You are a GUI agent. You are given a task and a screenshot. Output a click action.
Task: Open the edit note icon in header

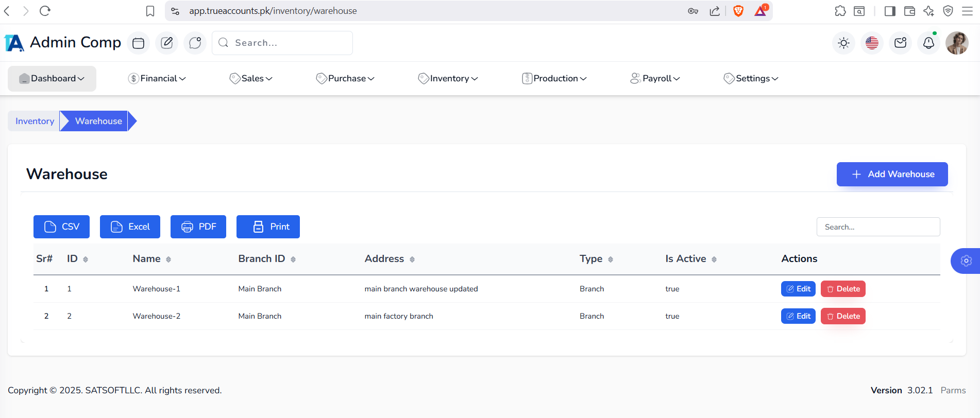166,43
